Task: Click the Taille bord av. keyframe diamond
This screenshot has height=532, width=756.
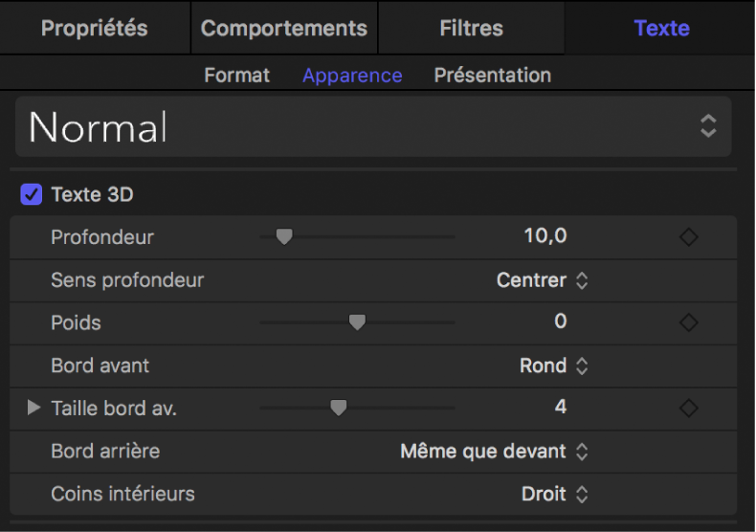Action: click(688, 409)
